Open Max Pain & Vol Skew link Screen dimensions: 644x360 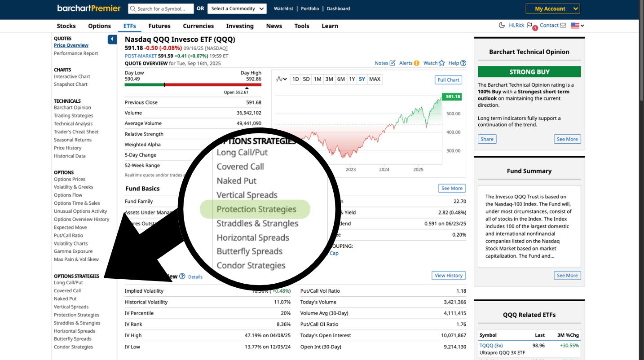coord(76,259)
